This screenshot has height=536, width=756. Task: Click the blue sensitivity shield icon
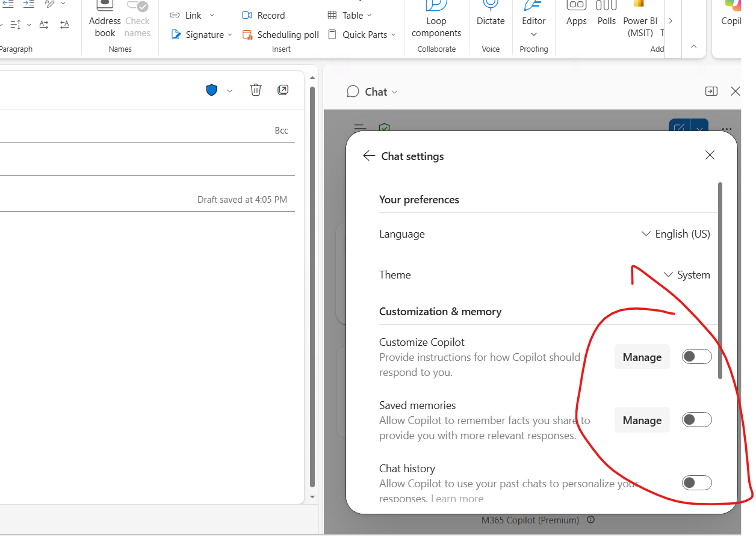coord(211,90)
